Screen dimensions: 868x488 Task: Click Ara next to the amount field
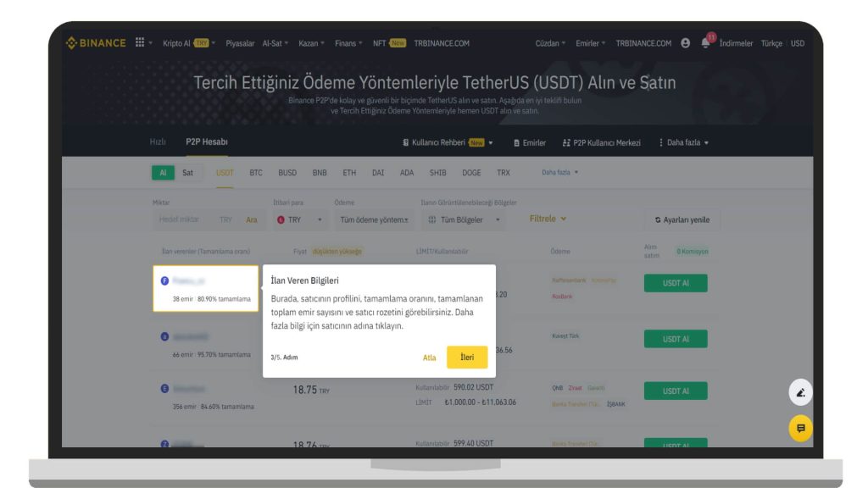click(x=251, y=219)
